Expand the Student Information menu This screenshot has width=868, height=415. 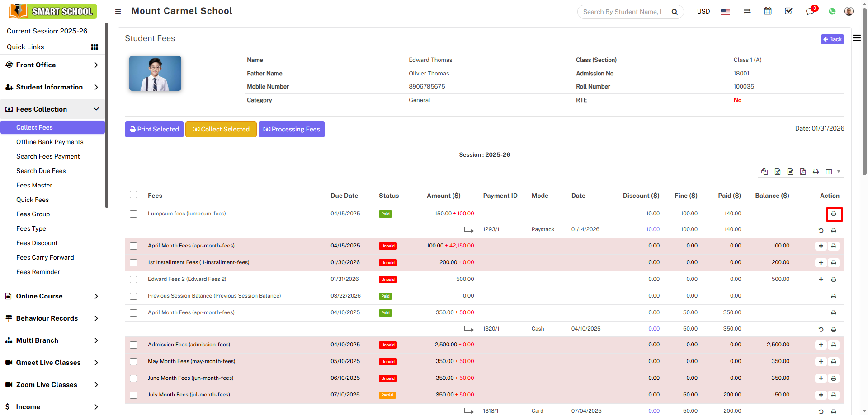tap(52, 87)
